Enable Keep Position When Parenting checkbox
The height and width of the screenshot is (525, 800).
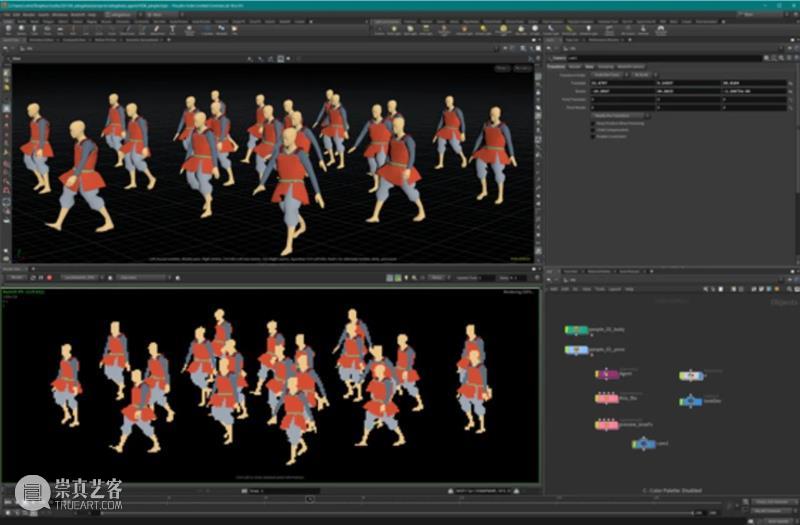point(594,123)
